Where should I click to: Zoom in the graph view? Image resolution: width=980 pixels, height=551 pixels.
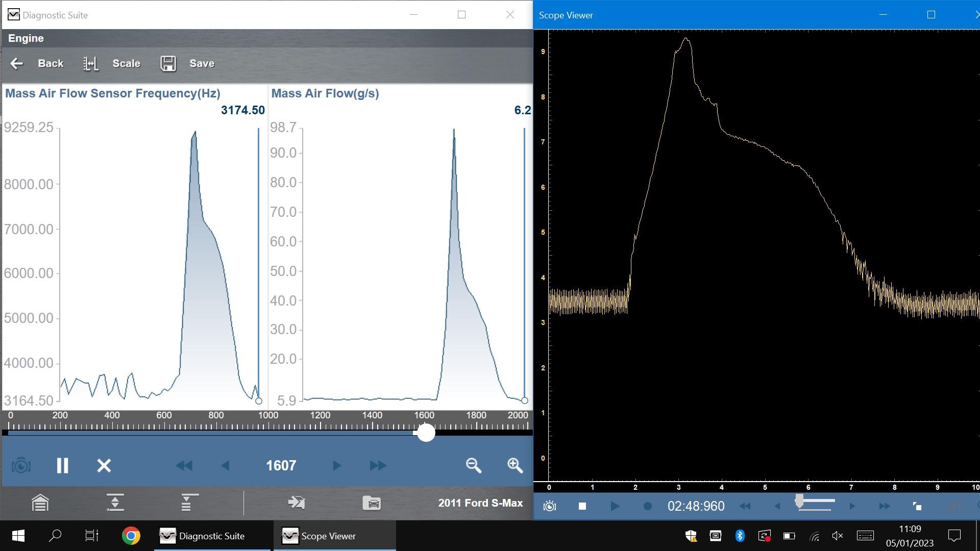(x=514, y=465)
